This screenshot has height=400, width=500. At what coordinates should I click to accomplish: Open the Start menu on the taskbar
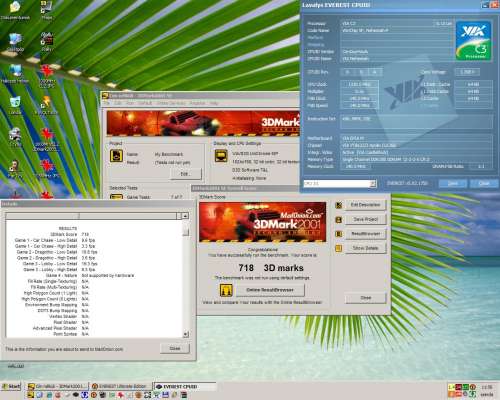coord(11,386)
